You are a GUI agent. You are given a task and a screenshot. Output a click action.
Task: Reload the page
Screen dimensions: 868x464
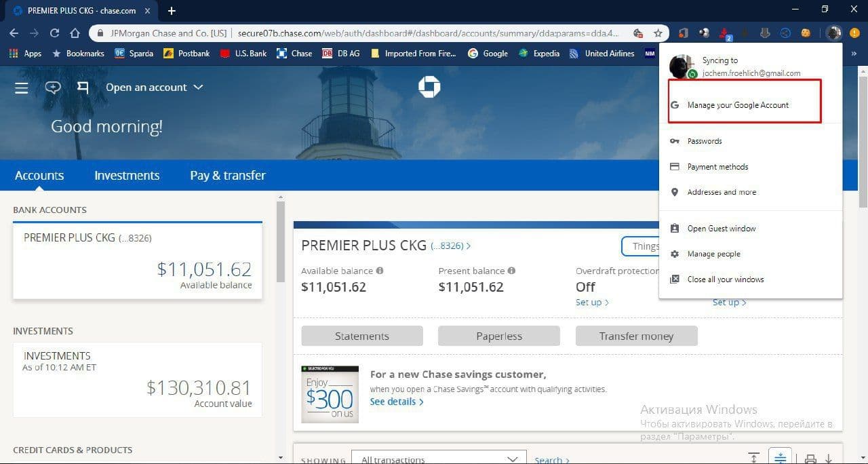pyautogui.click(x=55, y=33)
